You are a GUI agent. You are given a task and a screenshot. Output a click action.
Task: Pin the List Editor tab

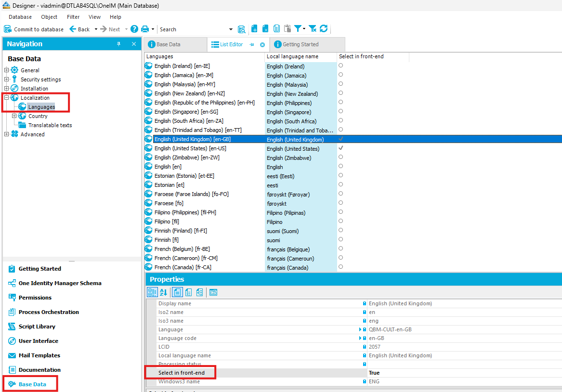click(252, 44)
